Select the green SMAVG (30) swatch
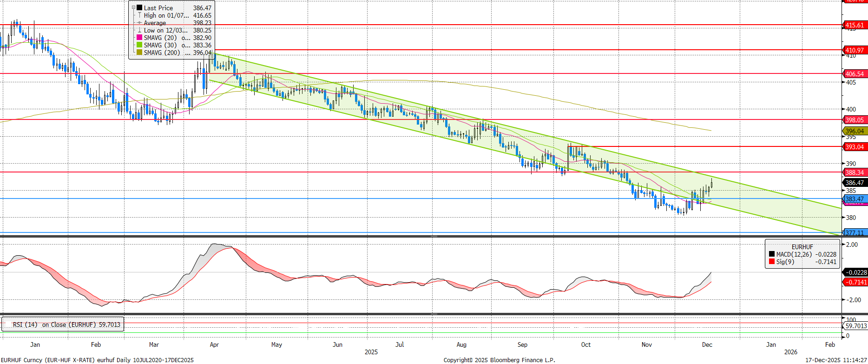 click(x=139, y=45)
